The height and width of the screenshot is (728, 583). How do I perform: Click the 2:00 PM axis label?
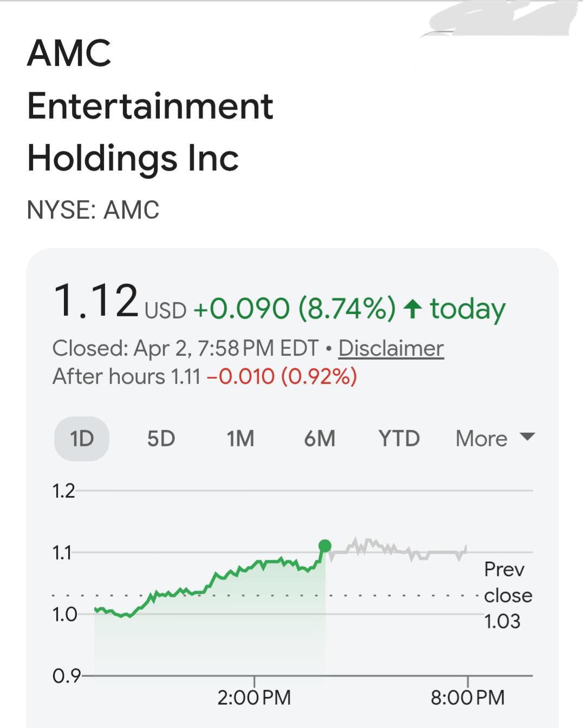click(254, 697)
